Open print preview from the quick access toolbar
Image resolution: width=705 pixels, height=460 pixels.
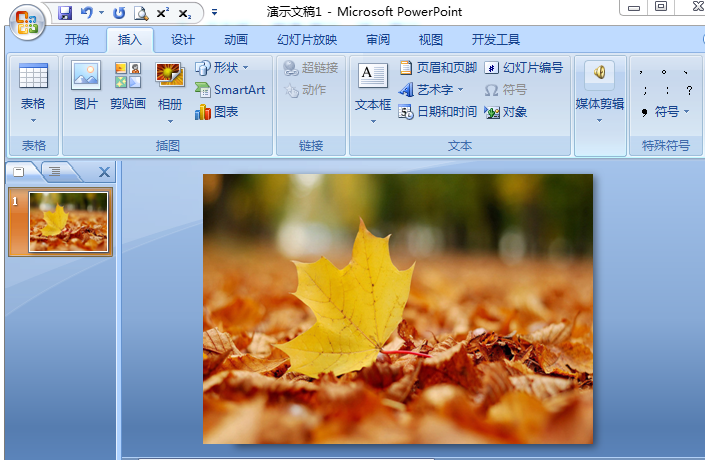(x=141, y=13)
